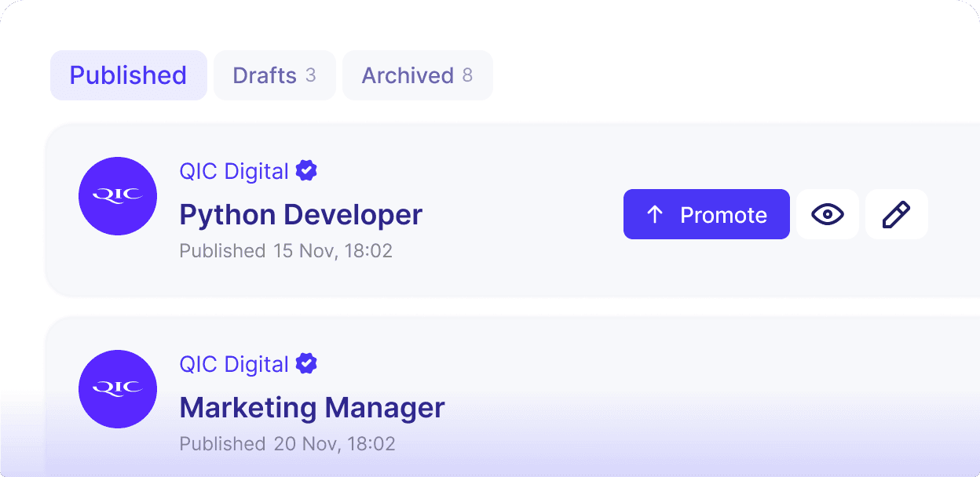The height and width of the screenshot is (477, 980).
Task: Open QIC logo avatar for Python Developer
Action: [x=118, y=196]
